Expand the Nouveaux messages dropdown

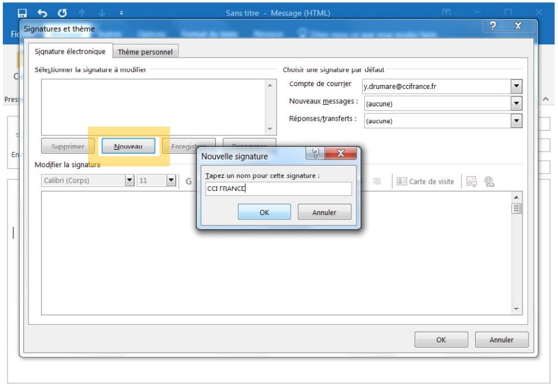pos(516,104)
